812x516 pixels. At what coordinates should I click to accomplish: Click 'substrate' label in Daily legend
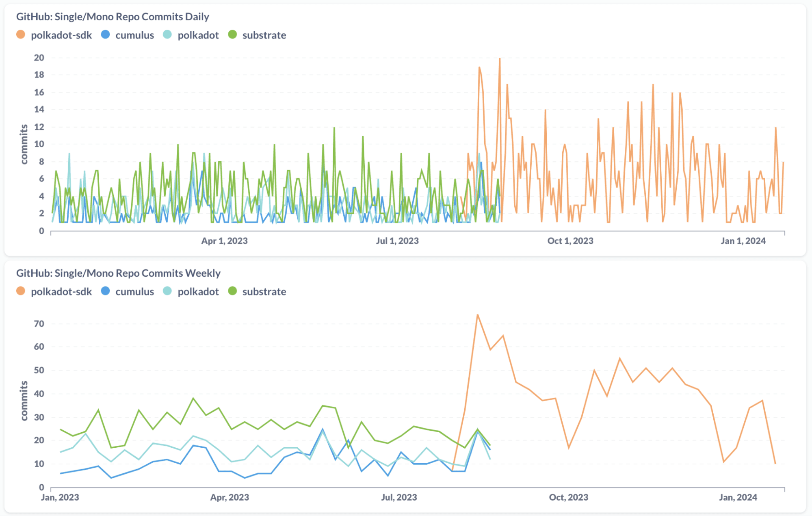click(x=264, y=35)
